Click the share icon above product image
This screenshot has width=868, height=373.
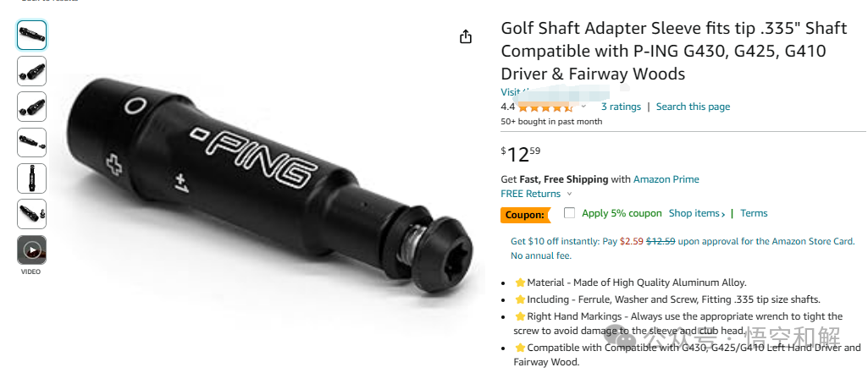click(466, 36)
